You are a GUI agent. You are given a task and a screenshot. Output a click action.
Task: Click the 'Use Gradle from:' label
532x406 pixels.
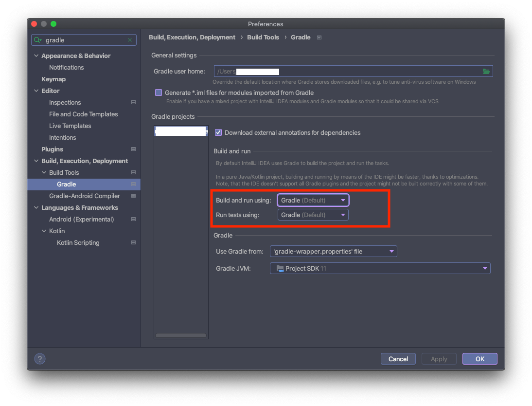pyautogui.click(x=240, y=251)
